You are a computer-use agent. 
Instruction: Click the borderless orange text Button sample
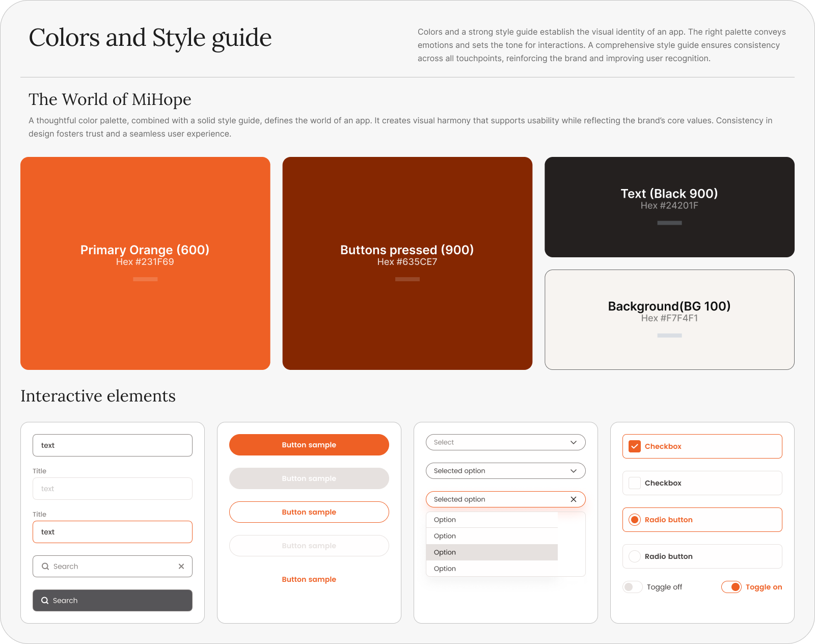click(309, 579)
